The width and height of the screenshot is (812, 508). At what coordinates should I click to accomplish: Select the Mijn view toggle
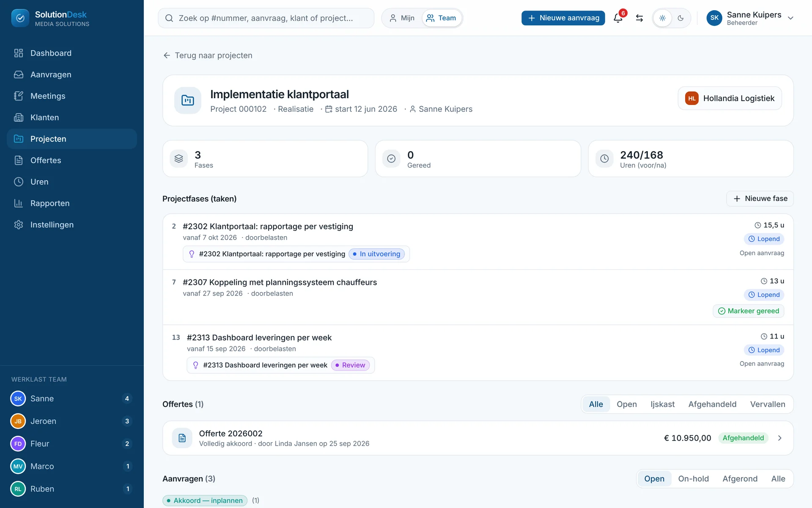click(x=402, y=18)
